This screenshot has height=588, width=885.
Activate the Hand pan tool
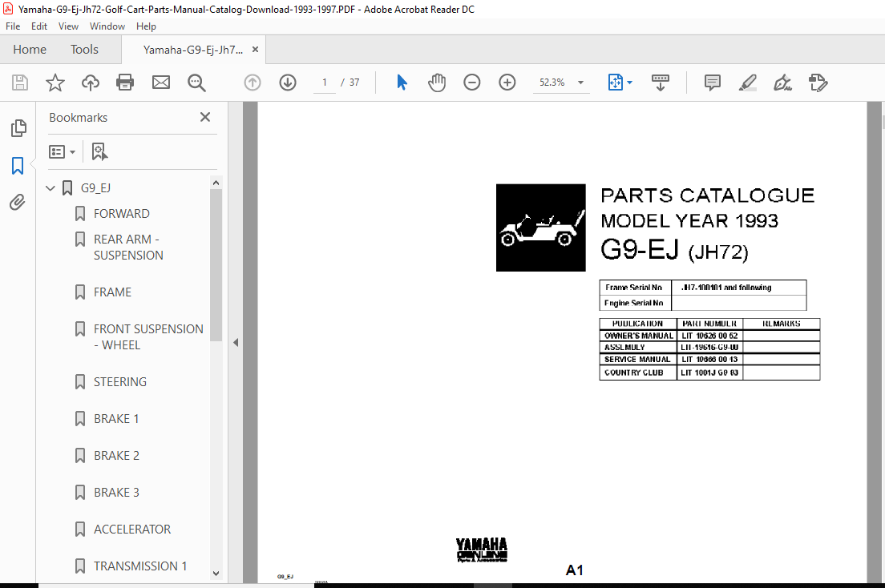437,83
